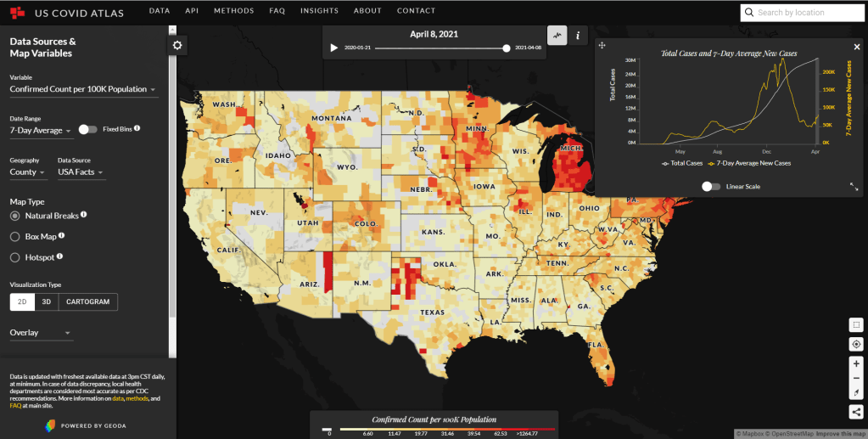Click the rectangle selection tool
This screenshot has height=439, width=868.
point(856,325)
